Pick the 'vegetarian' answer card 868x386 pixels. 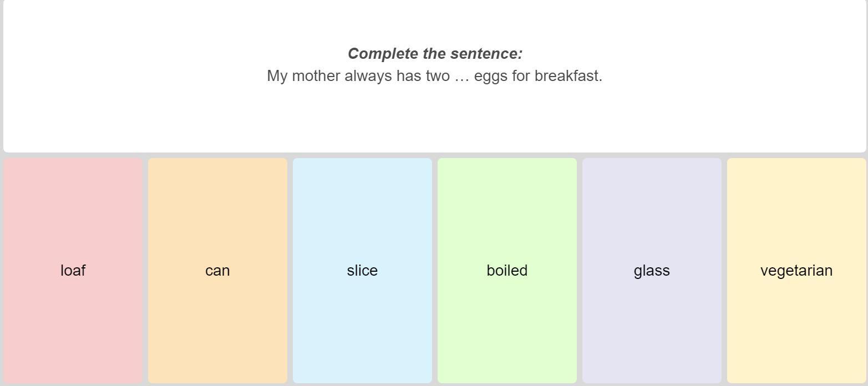click(796, 271)
